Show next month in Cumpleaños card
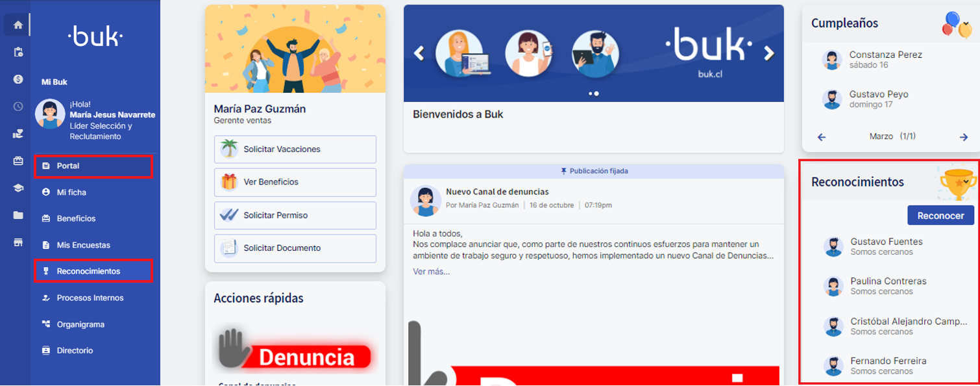Screen dimensions: 980x386 tap(963, 137)
